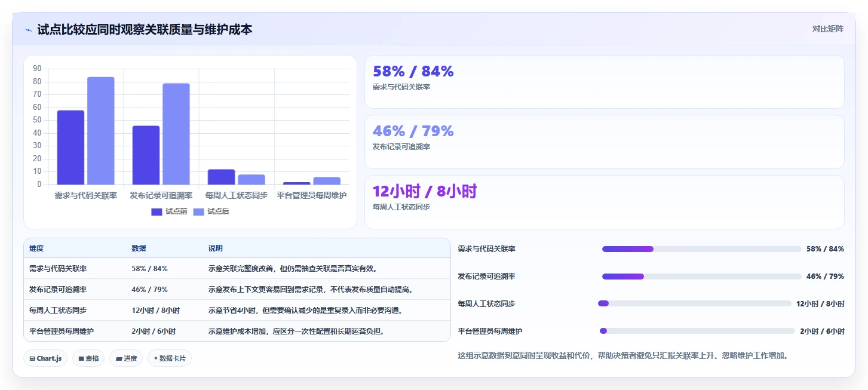The image size is (868, 390).
Task: Click the footnote starting 这组示意数据刻意同时呈现
Action: pos(623,355)
